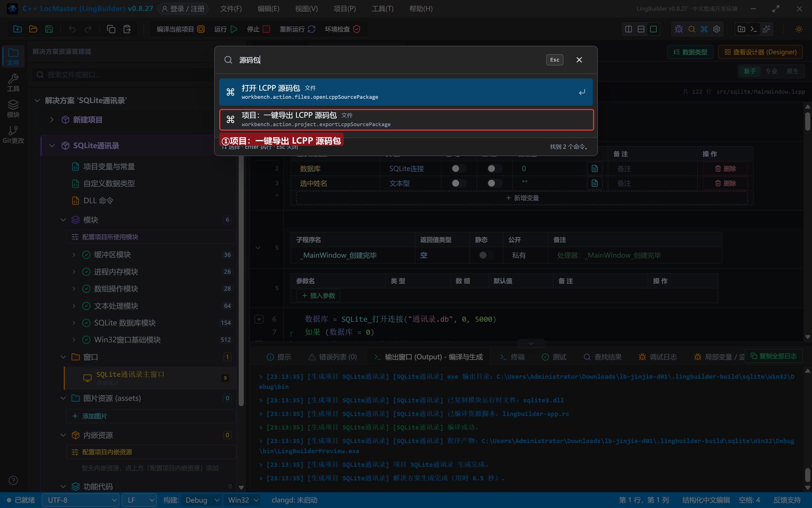Image resolution: width=812 pixels, height=508 pixels.
Task: Click the 复制全部日志 button
Action: (x=773, y=356)
